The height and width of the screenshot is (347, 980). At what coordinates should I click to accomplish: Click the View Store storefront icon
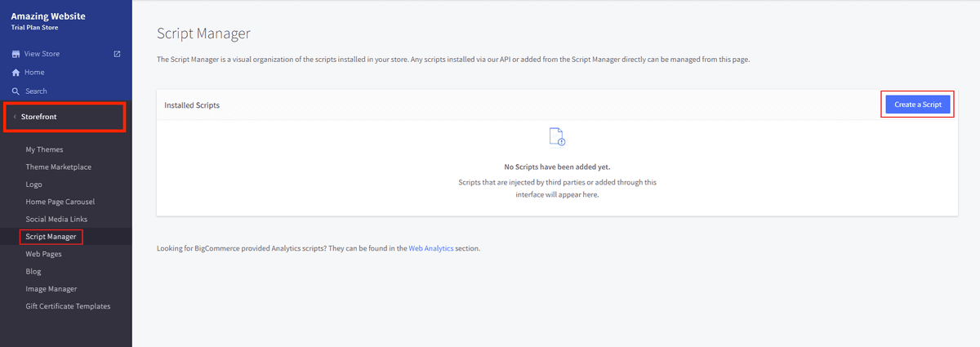16,54
